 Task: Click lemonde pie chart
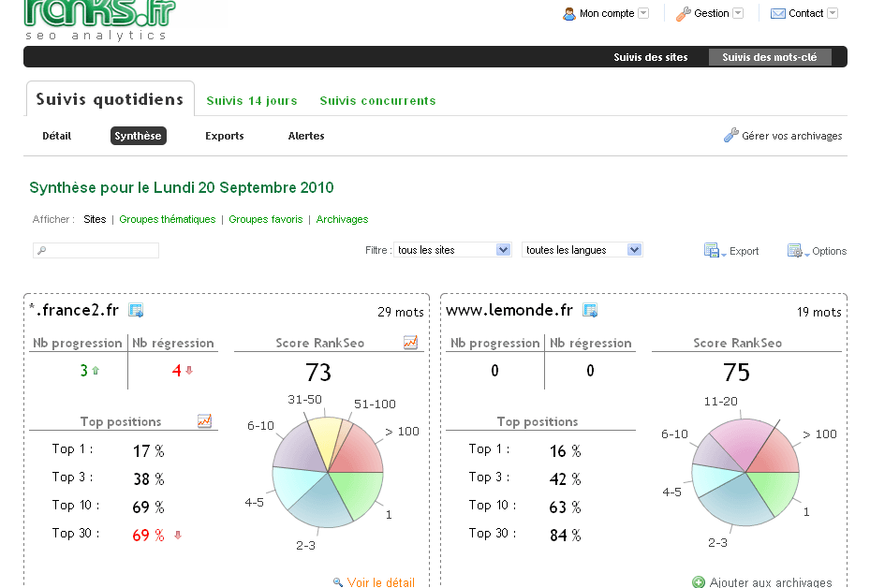click(x=745, y=472)
